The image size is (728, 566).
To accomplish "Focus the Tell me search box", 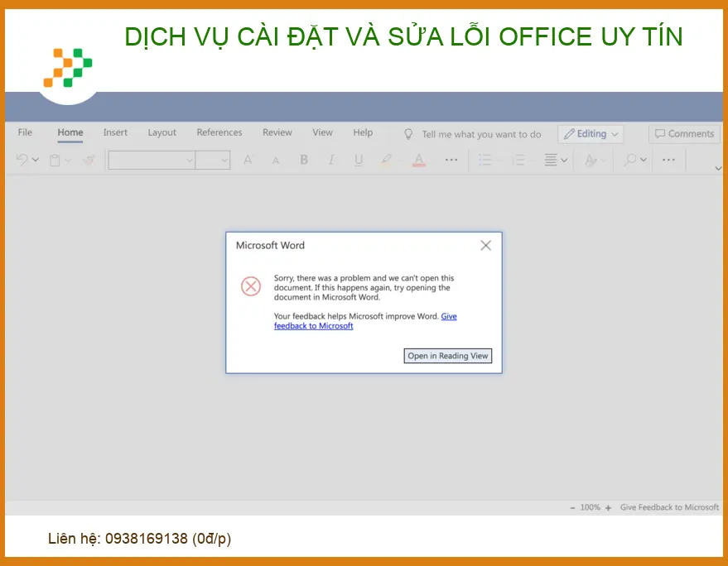I will [481, 134].
